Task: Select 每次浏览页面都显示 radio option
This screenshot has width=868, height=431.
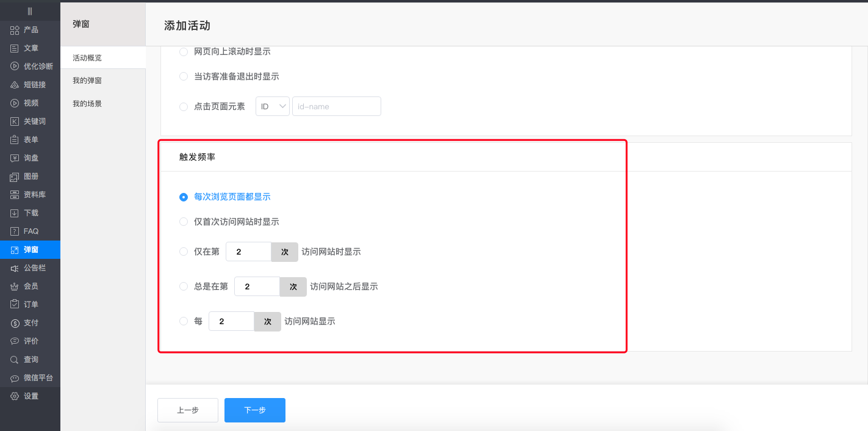Action: click(x=184, y=197)
